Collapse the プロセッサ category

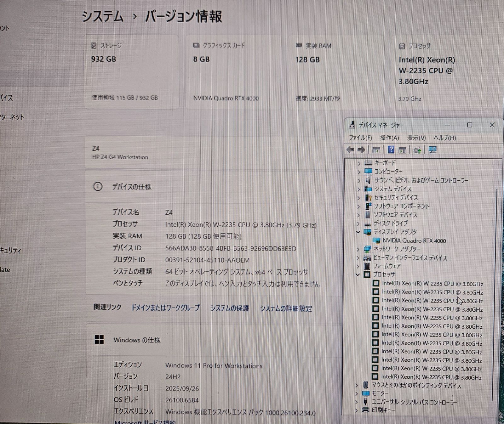pos(358,274)
